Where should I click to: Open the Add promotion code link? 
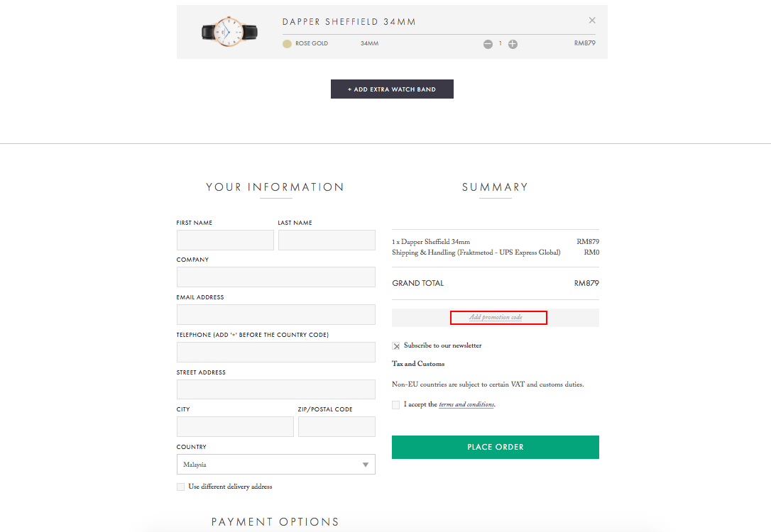(x=496, y=317)
